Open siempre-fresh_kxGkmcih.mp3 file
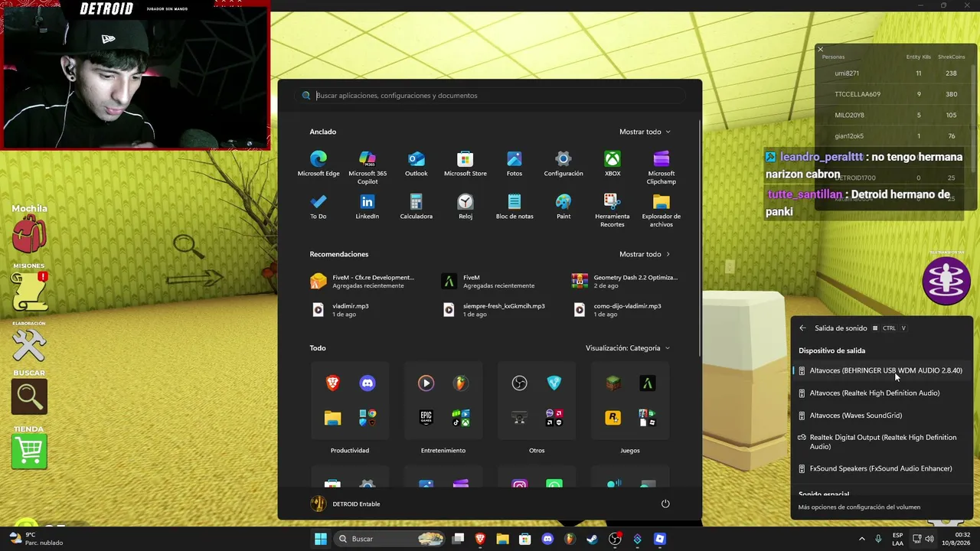Viewport: 980px width, 551px height. tap(496, 310)
